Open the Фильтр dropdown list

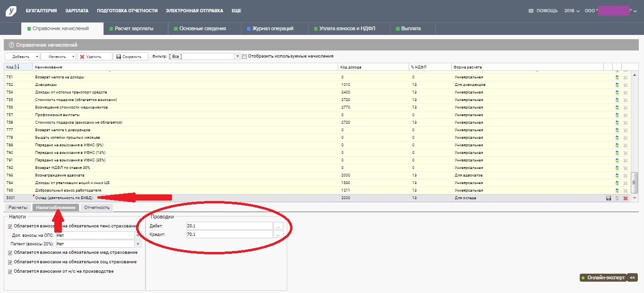237,57
